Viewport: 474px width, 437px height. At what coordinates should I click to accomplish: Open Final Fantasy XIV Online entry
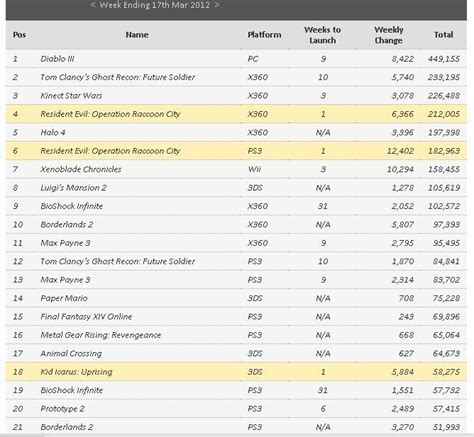point(86,317)
